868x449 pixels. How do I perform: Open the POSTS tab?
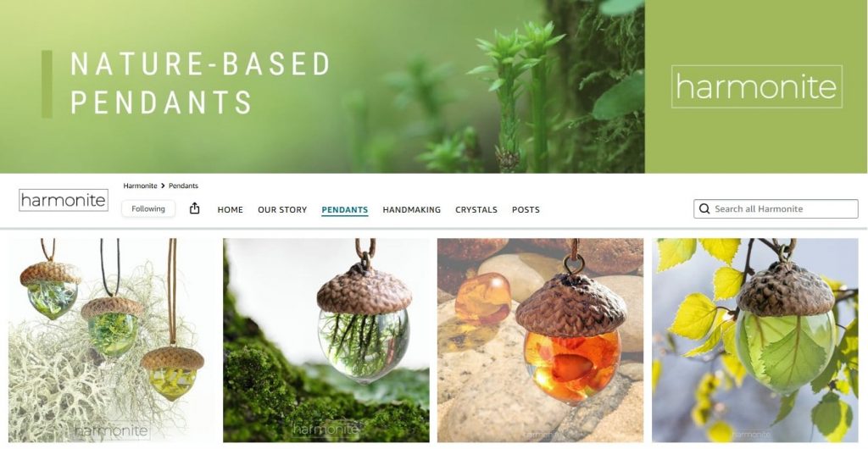pos(526,209)
